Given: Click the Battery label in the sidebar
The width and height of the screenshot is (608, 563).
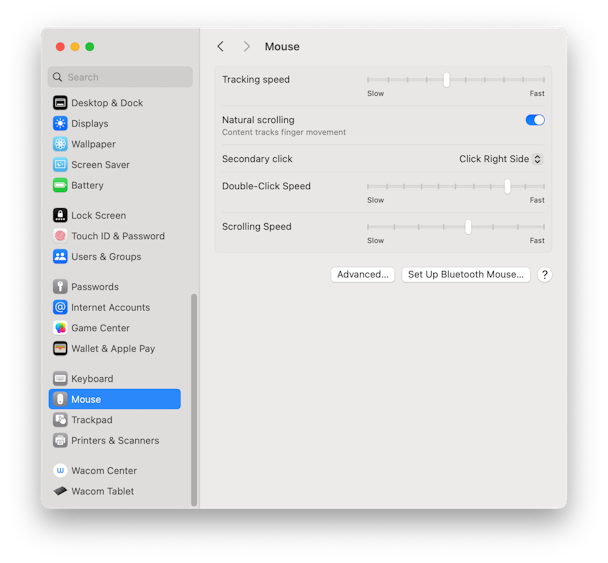Looking at the screenshot, I should click(x=87, y=185).
